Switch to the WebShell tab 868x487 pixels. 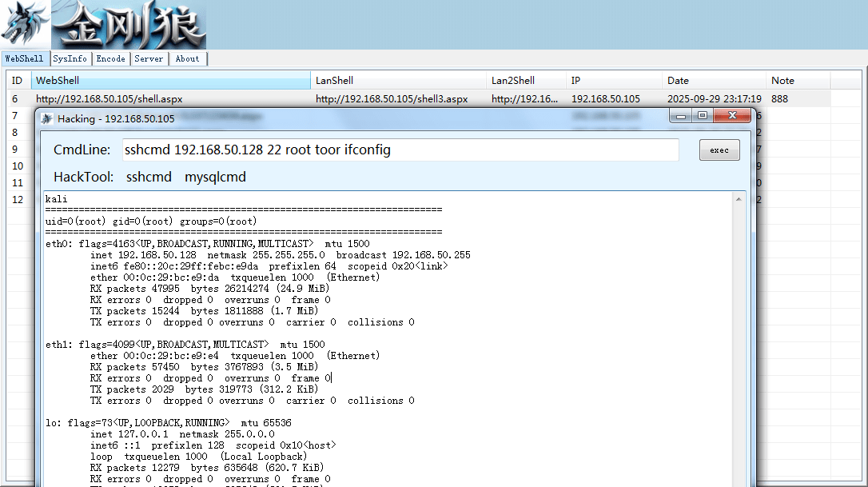[x=24, y=58]
